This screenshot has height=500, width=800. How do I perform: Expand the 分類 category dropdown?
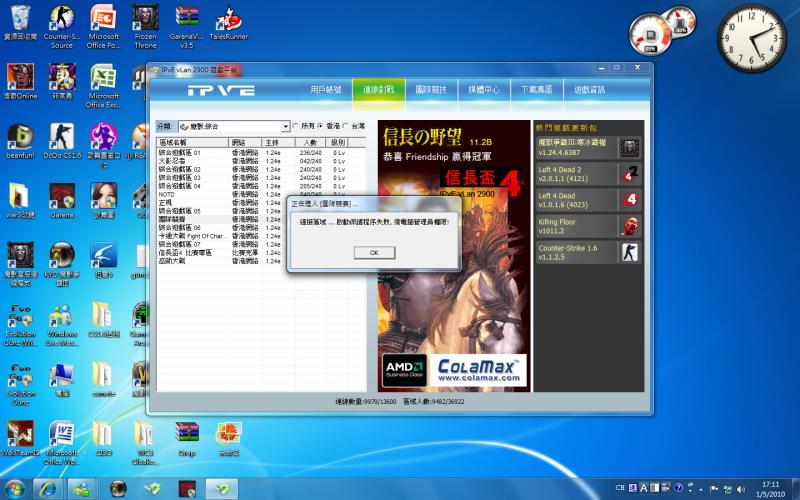(x=284, y=127)
